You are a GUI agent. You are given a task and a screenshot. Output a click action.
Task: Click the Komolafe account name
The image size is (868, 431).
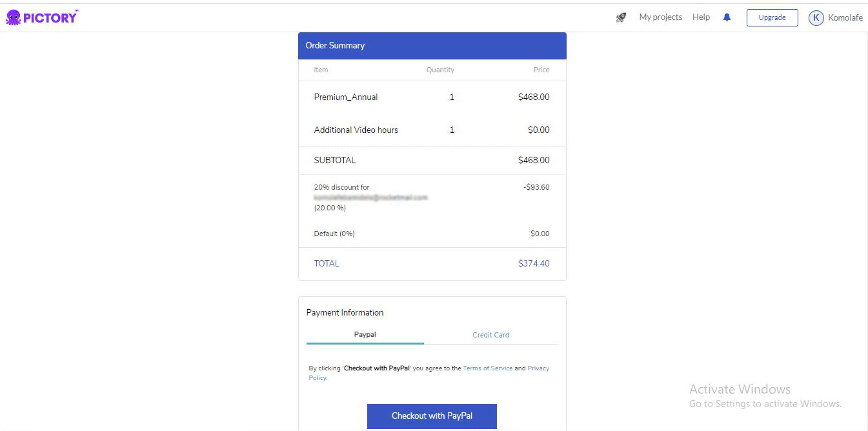click(845, 18)
